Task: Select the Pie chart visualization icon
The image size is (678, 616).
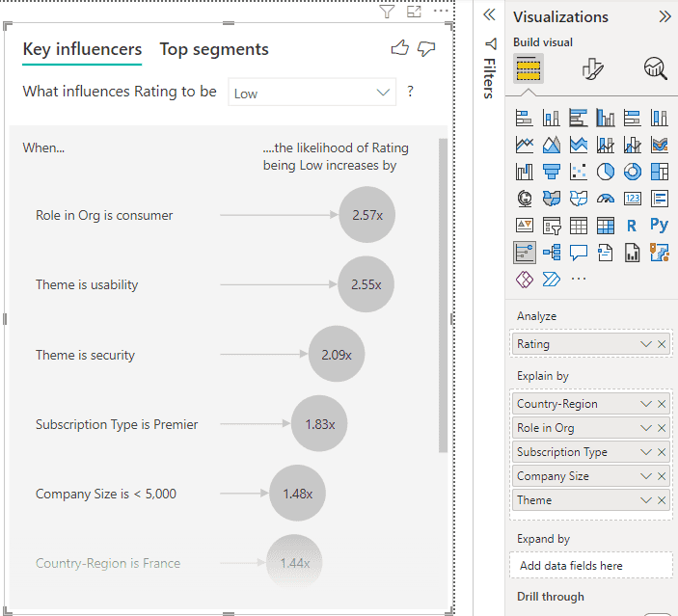Action: [606, 172]
